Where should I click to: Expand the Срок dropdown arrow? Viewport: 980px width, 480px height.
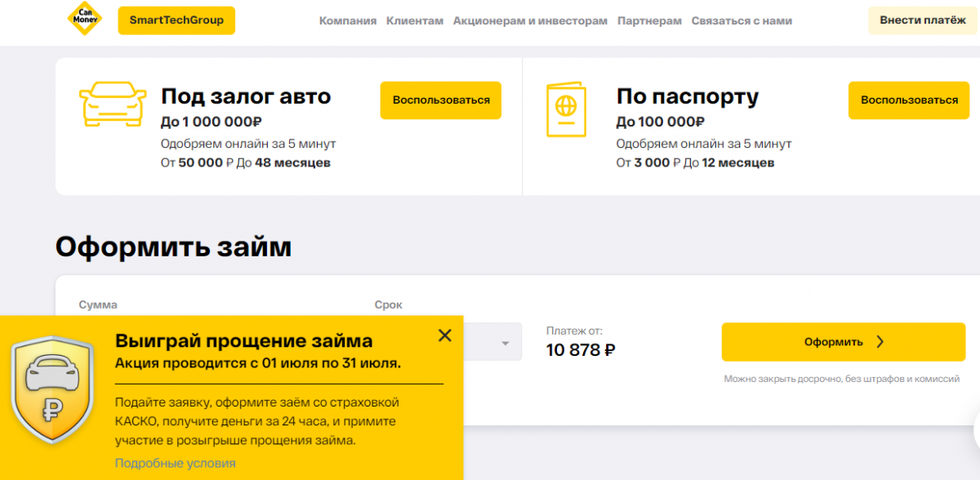(506, 343)
